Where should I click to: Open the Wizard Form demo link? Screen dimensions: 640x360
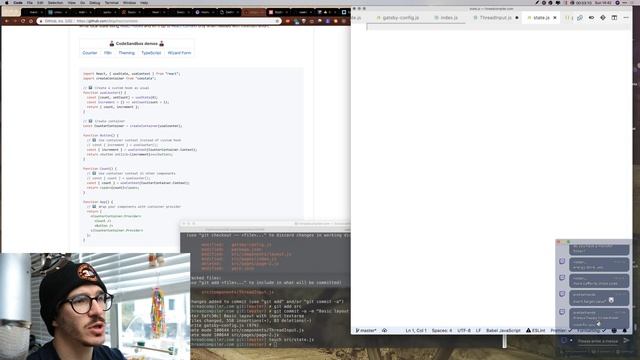179,53
